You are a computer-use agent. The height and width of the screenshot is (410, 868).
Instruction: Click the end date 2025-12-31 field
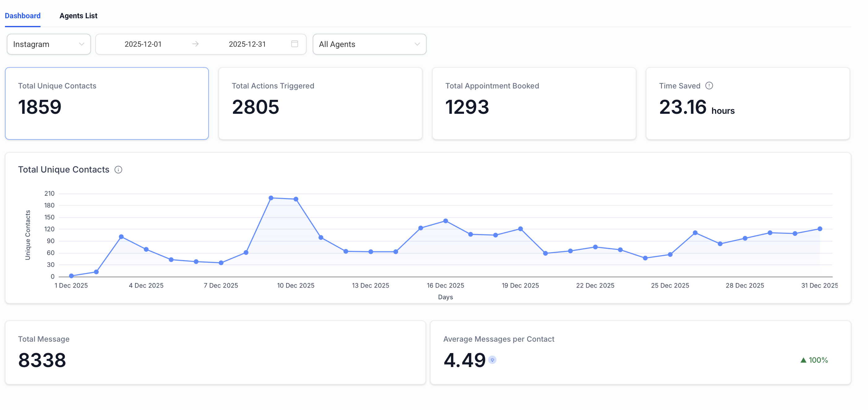pos(247,44)
